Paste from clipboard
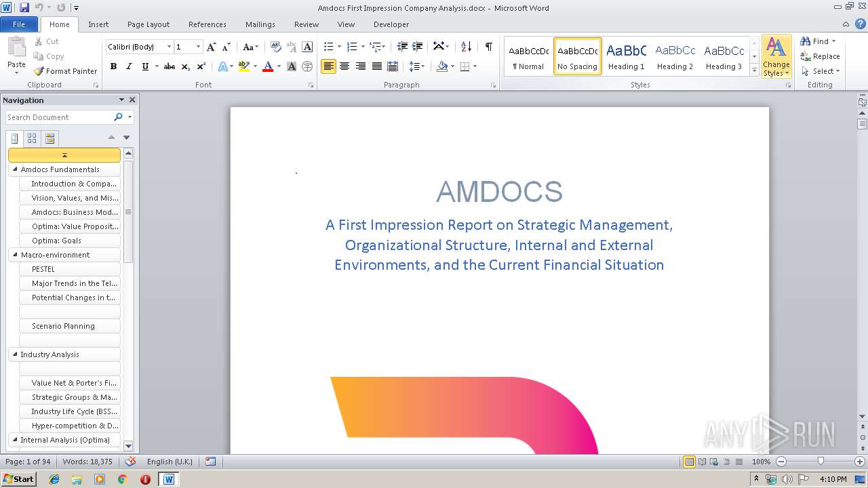 tap(16, 54)
